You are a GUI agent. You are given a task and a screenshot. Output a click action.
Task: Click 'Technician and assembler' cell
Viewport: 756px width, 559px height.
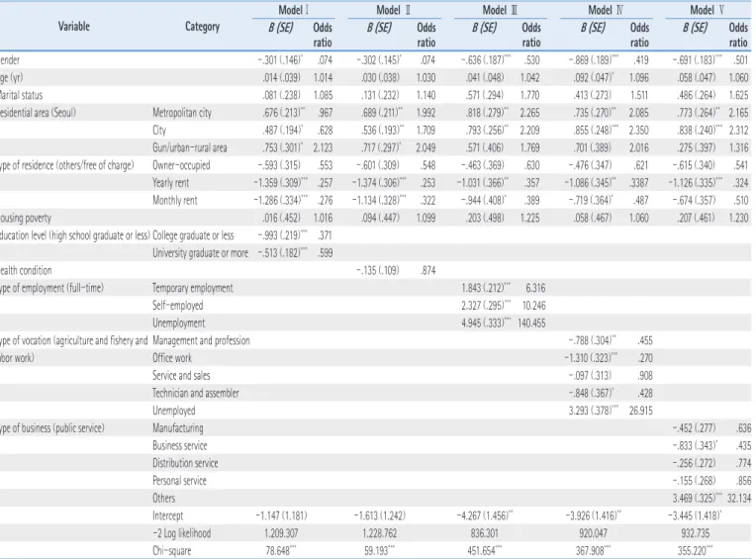(x=195, y=393)
